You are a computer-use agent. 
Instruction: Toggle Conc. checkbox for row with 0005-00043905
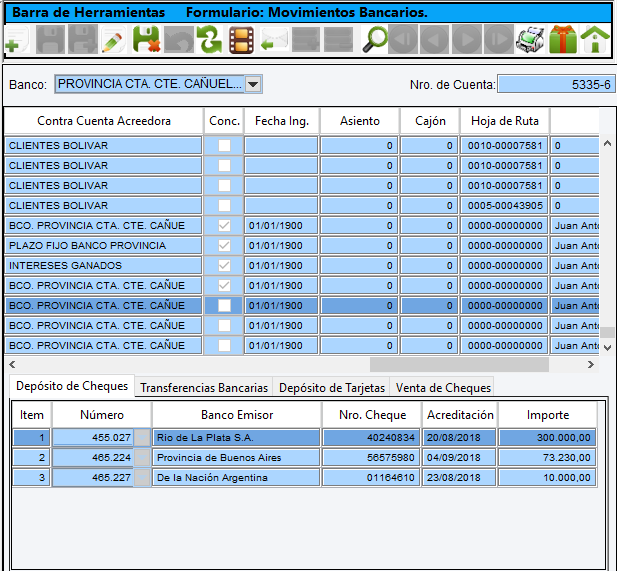click(224, 205)
